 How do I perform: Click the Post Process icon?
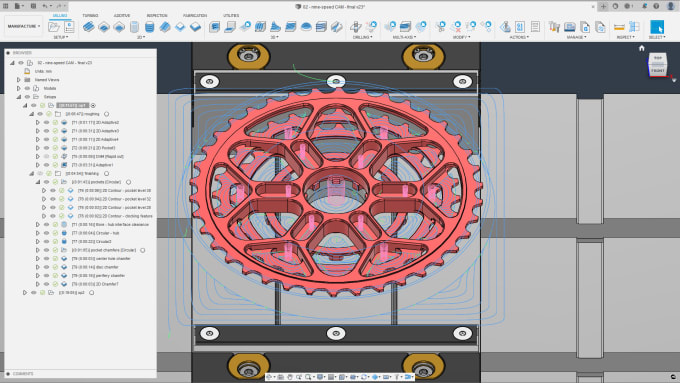click(x=520, y=27)
